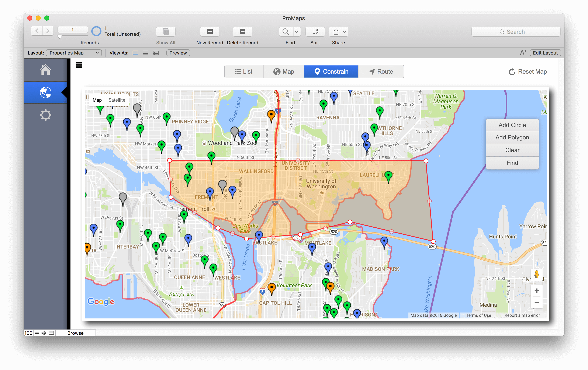588x370 pixels.
Task: Go to next record arrow
Action: click(48, 31)
